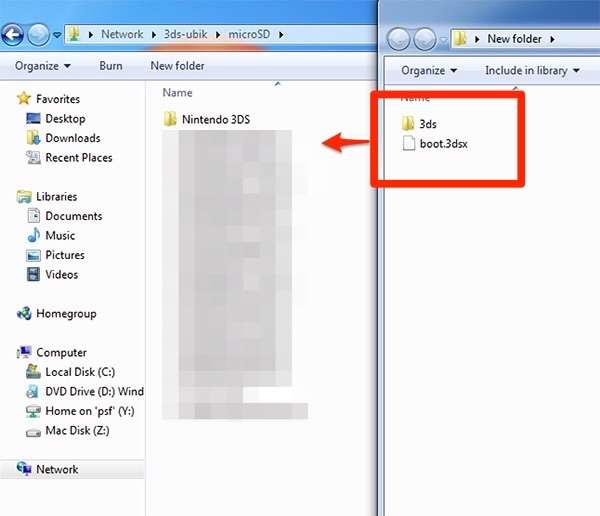The image size is (600, 516).
Task: Select the Nintendo 3DS folder name
Action: coord(216,119)
